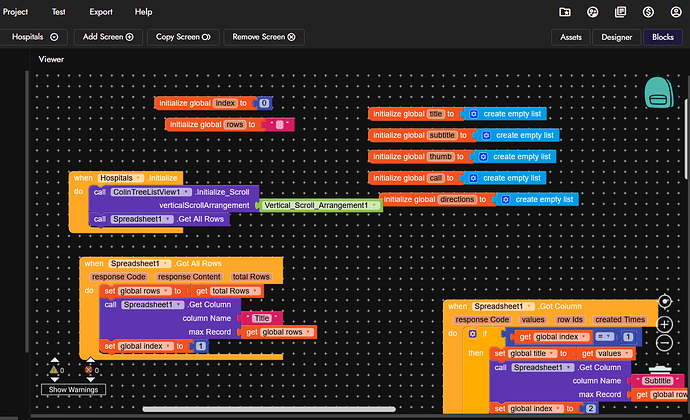
Task: Go to next error with the down arrow
Action: pyautogui.click(x=90, y=379)
